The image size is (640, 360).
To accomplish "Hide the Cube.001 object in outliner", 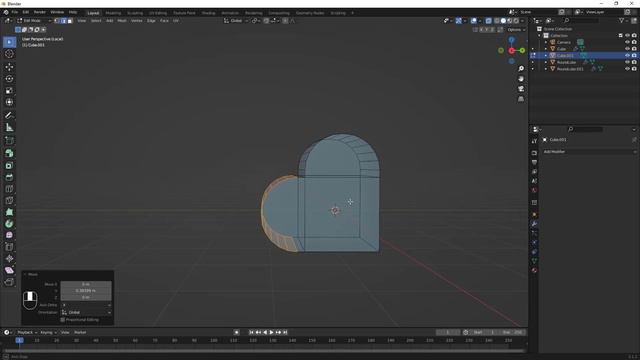I will (627, 56).
